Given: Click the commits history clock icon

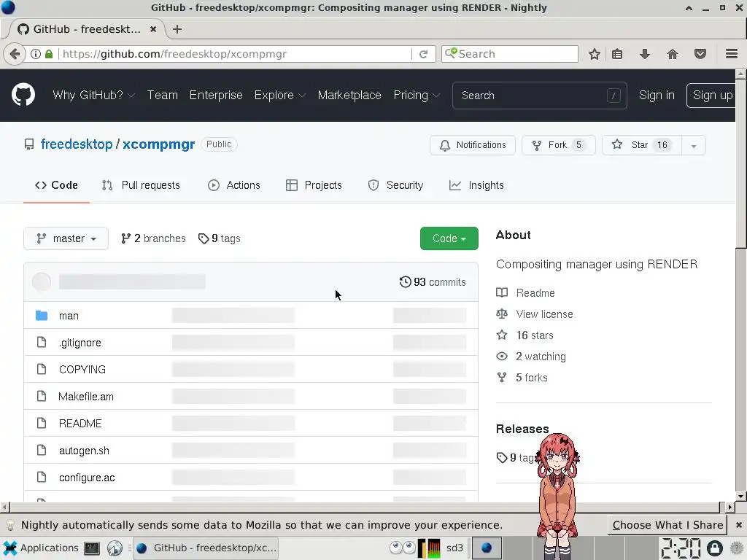Looking at the screenshot, I should click(x=405, y=282).
